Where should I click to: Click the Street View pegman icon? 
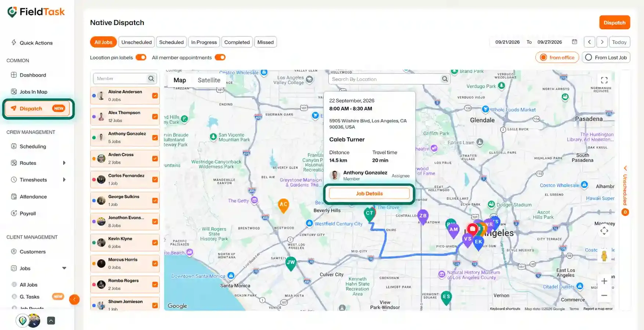604,255
